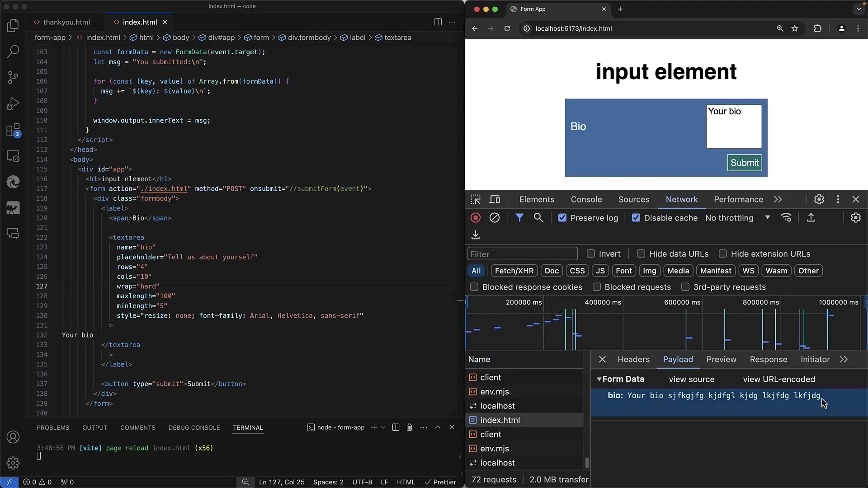The width and height of the screenshot is (868, 488).
Task: Click the DevTools more options menu icon
Action: (x=838, y=199)
